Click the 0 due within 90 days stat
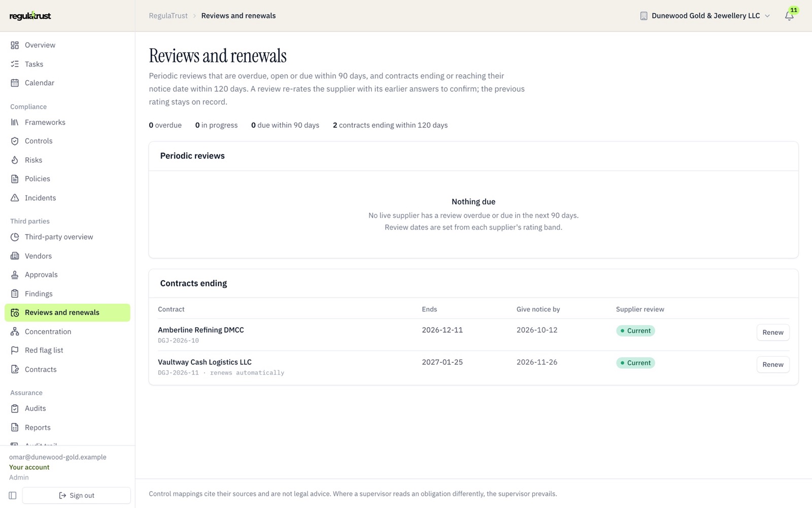This screenshot has width=812, height=508. click(x=285, y=125)
